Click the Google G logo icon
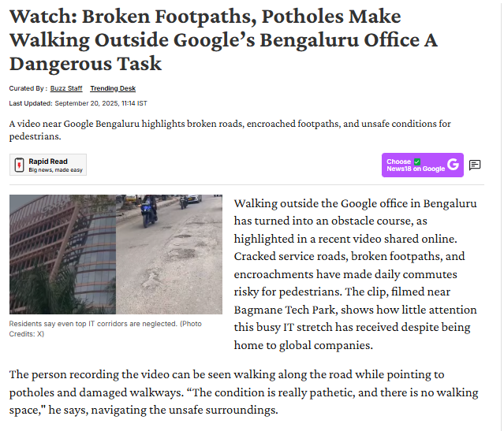The width and height of the screenshot is (504, 431). (x=453, y=165)
